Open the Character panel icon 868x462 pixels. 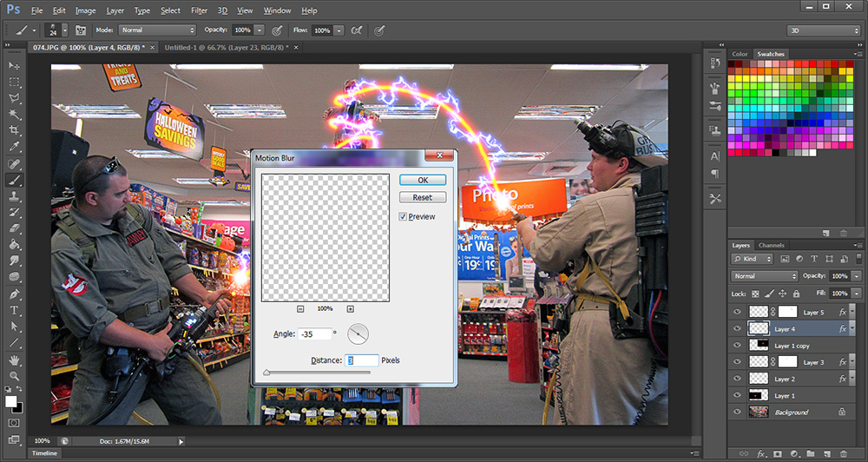click(714, 156)
